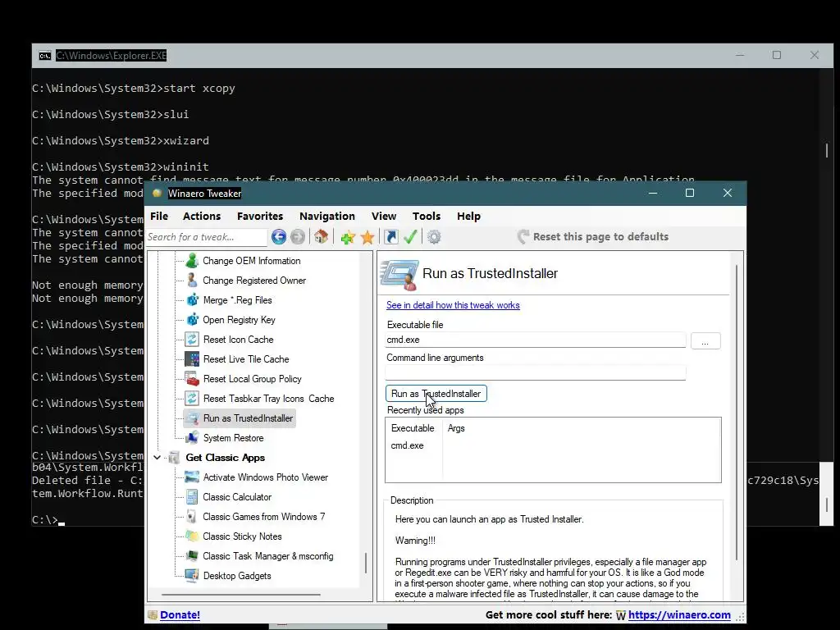Open the settings gear icon in the toolbar
The width and height of the screenshot is (840, 630).
pos(434,237)
